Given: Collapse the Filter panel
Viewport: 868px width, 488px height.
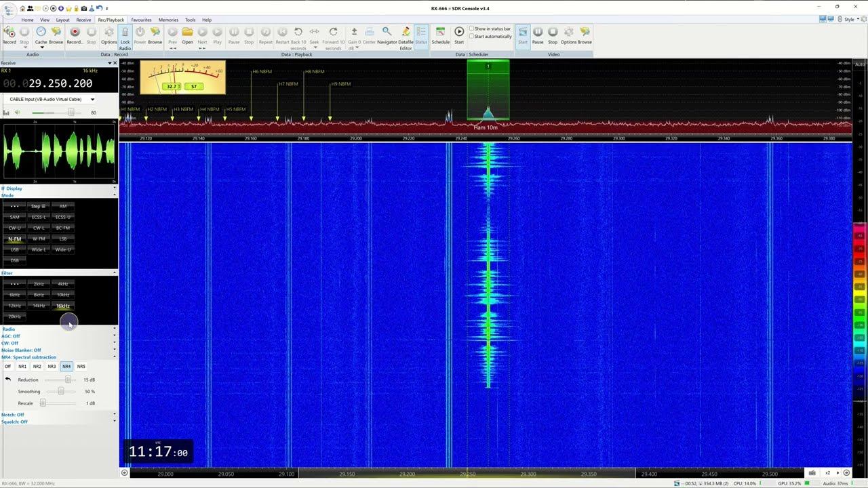Looking at the screenshot, I should pyautogui.click(x=114, y=273).
